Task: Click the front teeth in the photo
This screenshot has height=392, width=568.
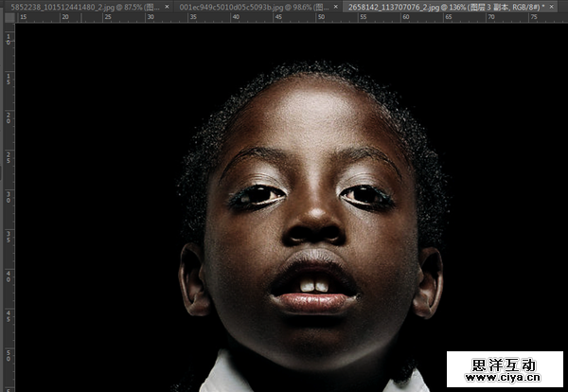Action: [316, 284]
